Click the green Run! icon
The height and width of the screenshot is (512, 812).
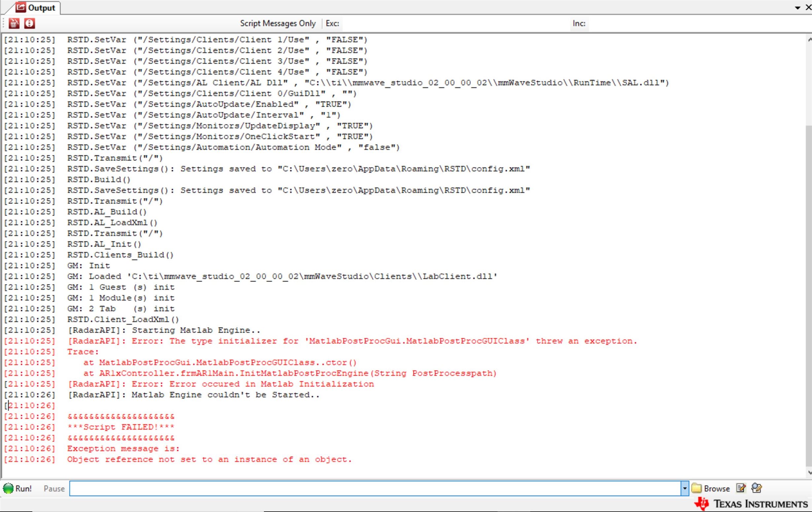8,488
